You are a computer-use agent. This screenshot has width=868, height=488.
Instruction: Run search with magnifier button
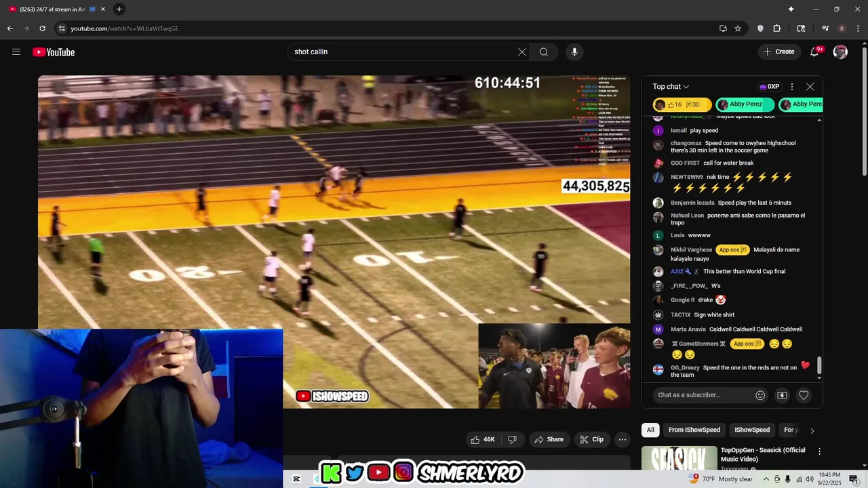[544, 52]
